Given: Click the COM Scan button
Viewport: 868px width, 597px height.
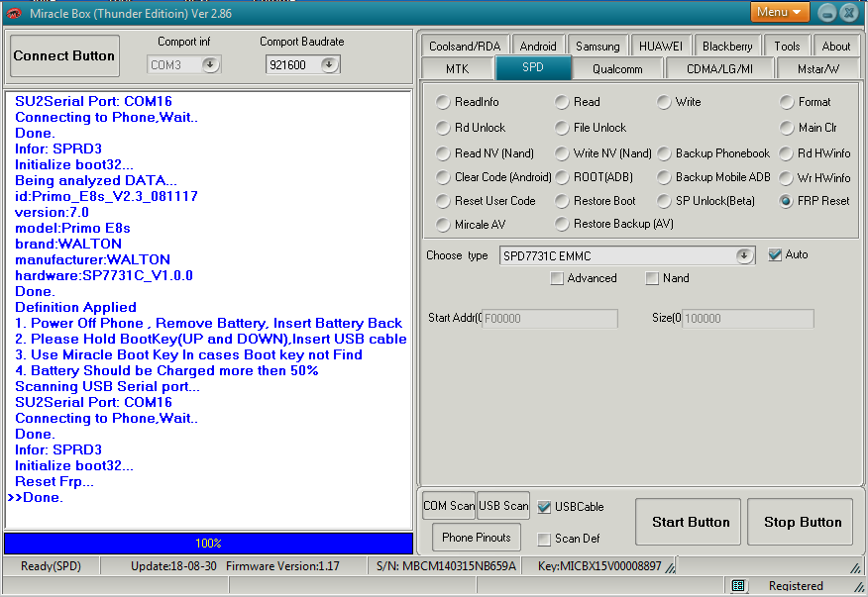Looking at the screenshot, I should click(x=449, y=506).
